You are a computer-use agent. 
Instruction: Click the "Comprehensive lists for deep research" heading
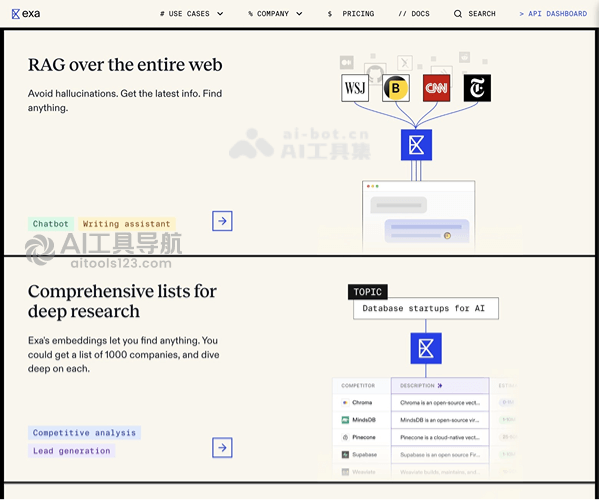coord(122,301)
